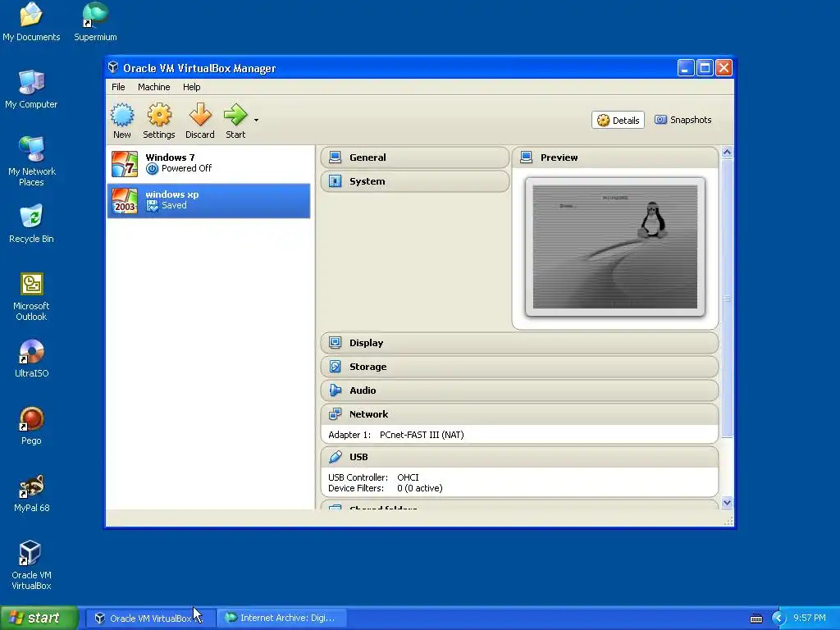
Task: Select the Windows 7 virtual machine
Action: point(209,164)
